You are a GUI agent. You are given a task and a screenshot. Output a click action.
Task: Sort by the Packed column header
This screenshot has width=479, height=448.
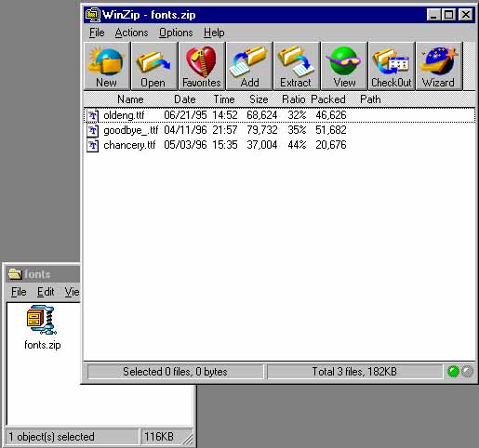coord(328,99)
